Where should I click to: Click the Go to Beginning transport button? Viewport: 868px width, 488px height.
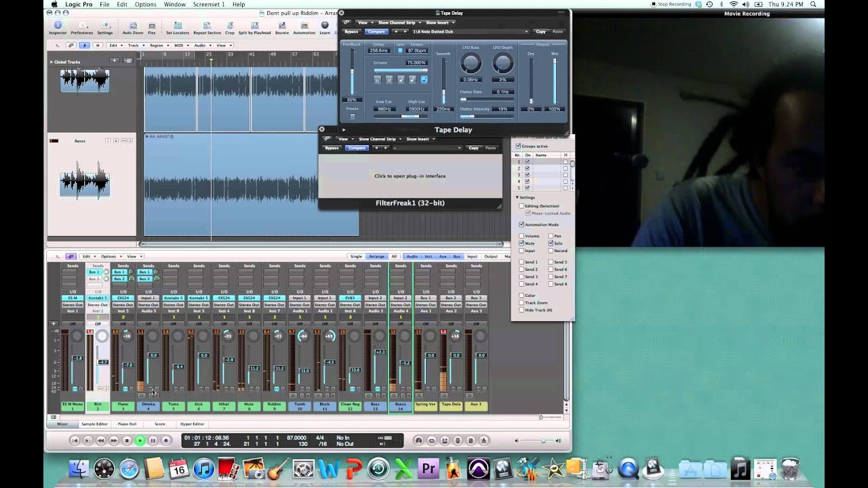(x=75, y=441)
